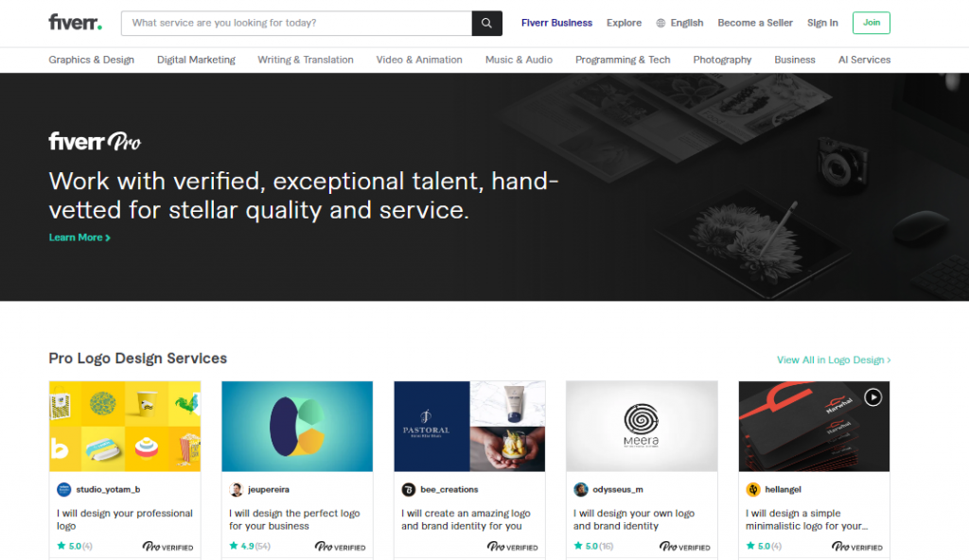The height and width of the screenshot is (560, 969).
Task: Click the Fiverr Pro banner logo
Action: pos(95,142)
